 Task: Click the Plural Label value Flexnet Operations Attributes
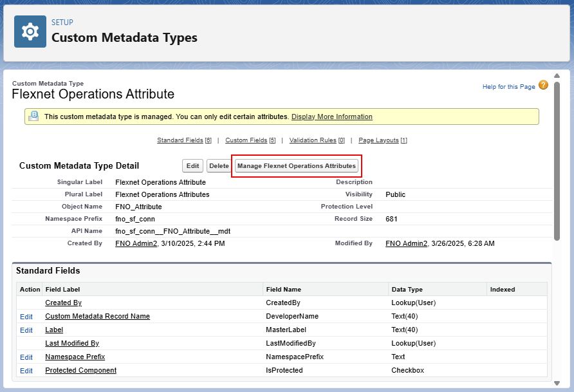click(162, 194)
